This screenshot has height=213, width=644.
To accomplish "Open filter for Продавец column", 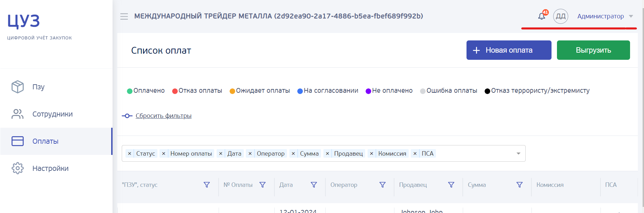I will (x=451, y=185).
